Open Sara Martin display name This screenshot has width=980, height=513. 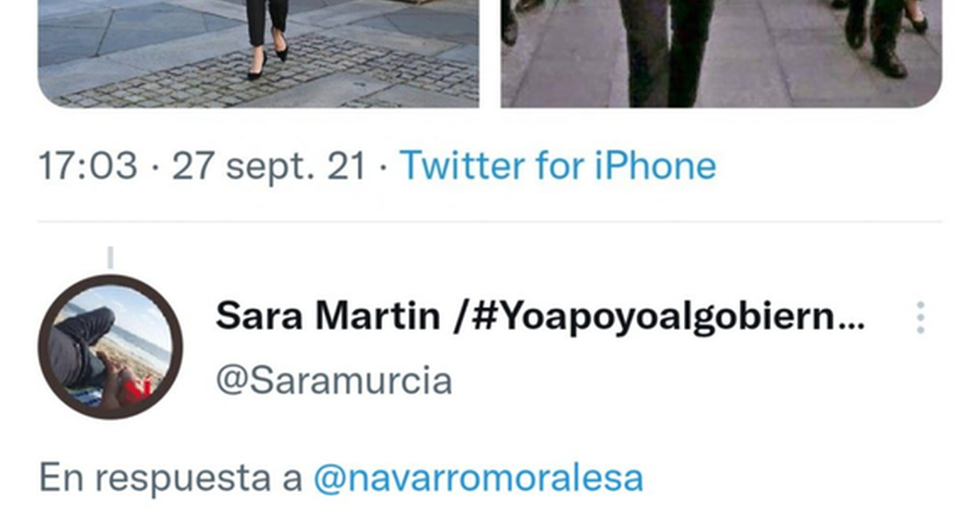[328, 316]
